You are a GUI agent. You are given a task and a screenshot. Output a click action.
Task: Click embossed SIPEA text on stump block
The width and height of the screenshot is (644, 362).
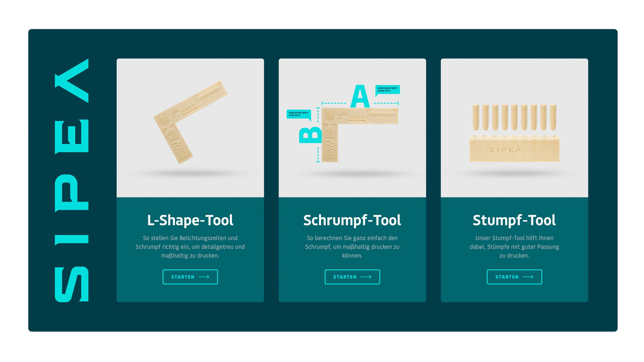coord(505,150)
